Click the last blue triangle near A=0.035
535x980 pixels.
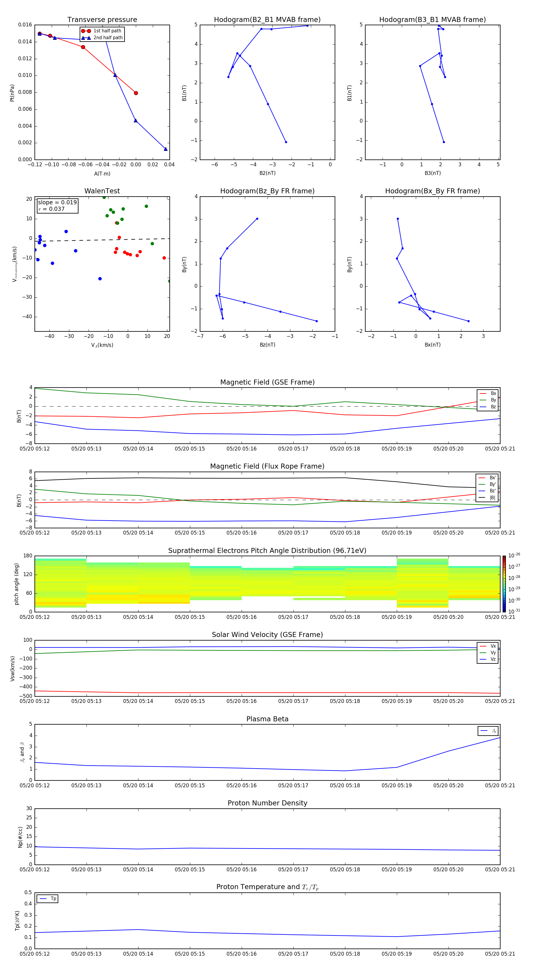point(166,149)
